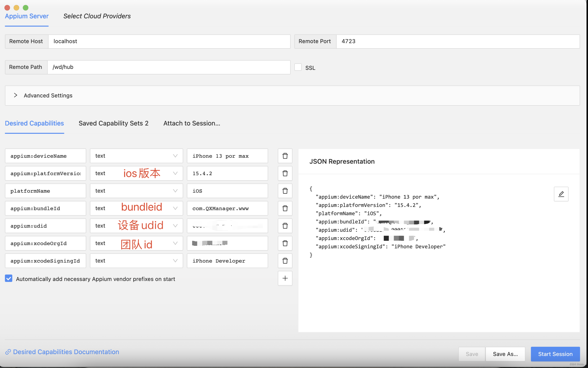Edit the appium:platformVersion name field

click(x=45, y=173)
